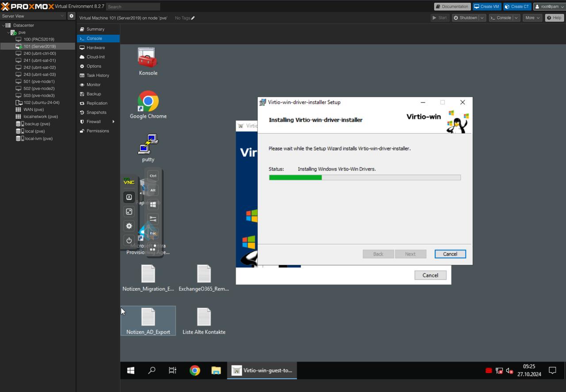Viewport: 566px width, 392px height.
Task: Select the Notizen_AD_Export file icon
Action: (148, 321)
